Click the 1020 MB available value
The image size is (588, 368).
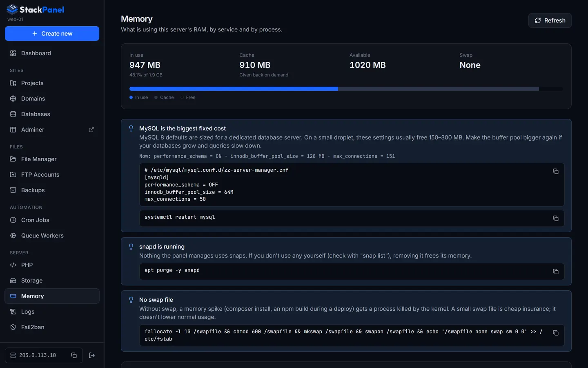point(367,65)
